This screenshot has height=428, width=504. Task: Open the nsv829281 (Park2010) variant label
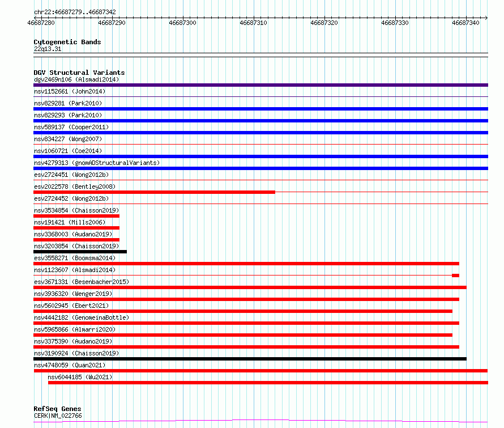click(68, 103)
